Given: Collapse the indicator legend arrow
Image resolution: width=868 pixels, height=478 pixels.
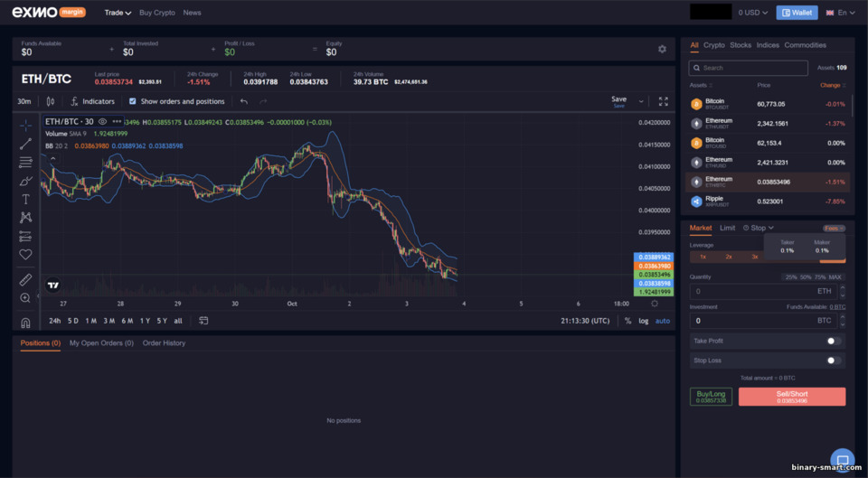Looking at the screenshot, I should click(52, 159).
